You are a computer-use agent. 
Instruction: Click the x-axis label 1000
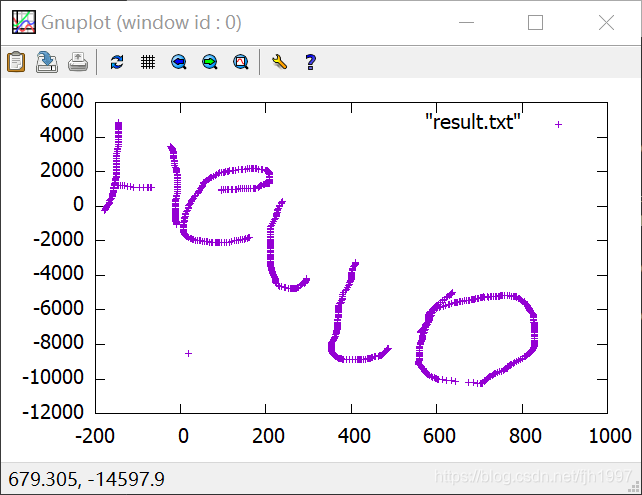point(610,436)
